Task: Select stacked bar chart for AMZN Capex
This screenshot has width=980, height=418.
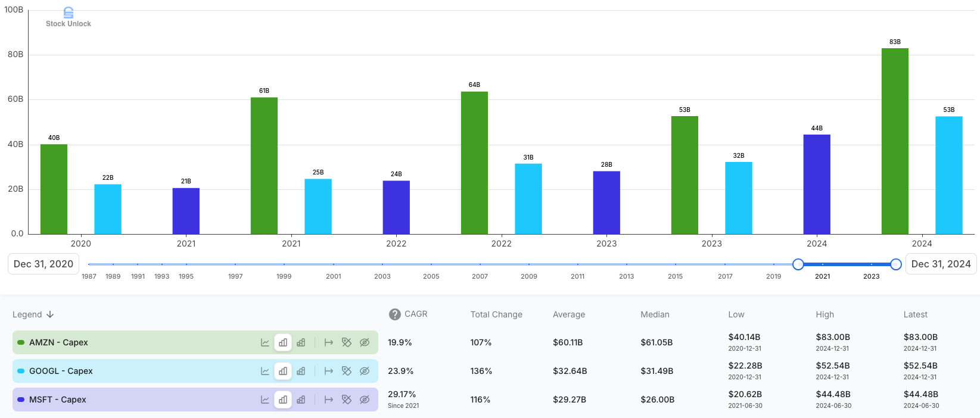Action: (x=301, y=342)
